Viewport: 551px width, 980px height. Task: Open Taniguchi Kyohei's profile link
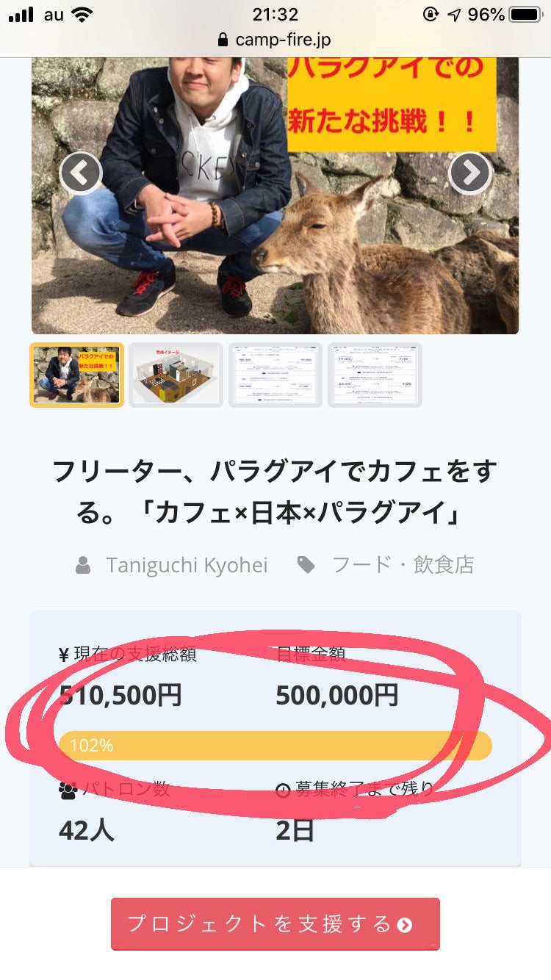pos(187,565)
